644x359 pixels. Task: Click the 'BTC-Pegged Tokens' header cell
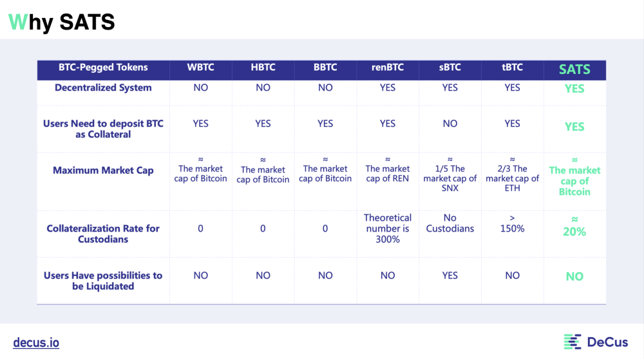point(103,68)
